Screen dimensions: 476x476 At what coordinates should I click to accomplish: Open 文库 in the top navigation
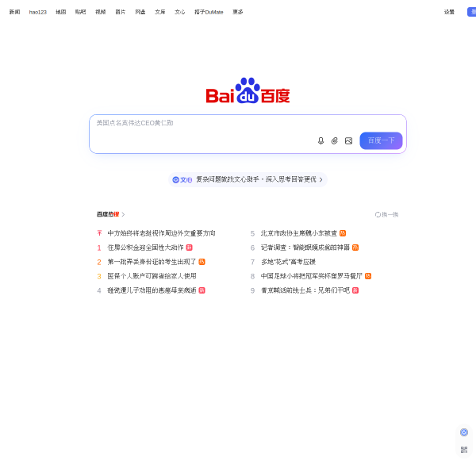(x=160, y=12)
